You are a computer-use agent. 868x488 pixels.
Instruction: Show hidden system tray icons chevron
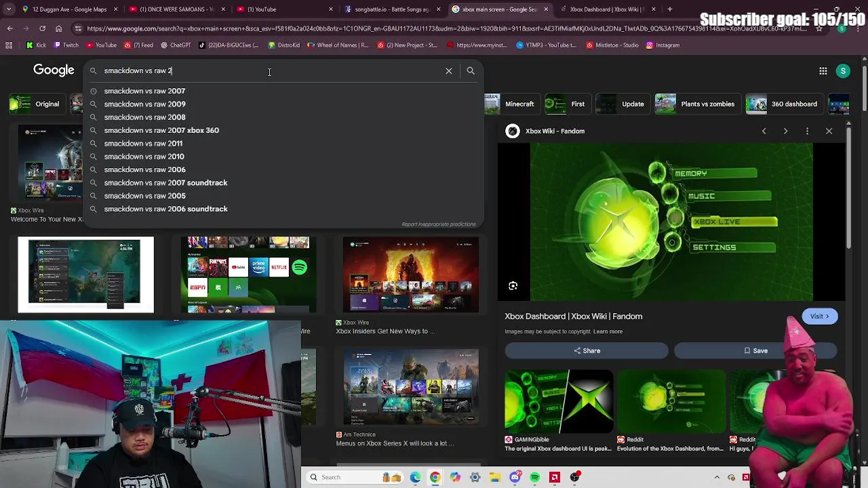tap(717, 477)
